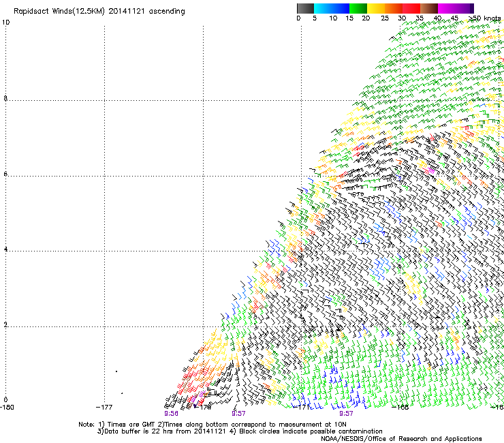Click the longitude axis label -177
Image resolution: width=504 pixels, height=443 pixels.
tap(104, 408)
